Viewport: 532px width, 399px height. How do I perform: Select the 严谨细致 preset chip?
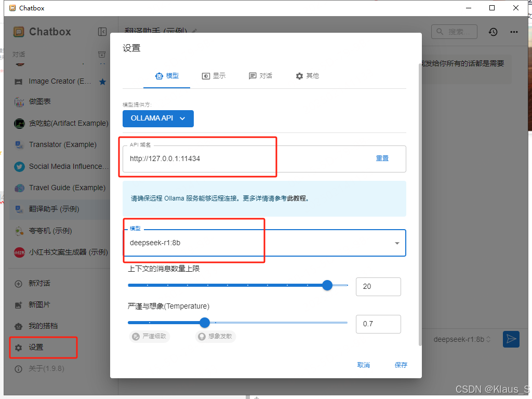pos(150,336)
